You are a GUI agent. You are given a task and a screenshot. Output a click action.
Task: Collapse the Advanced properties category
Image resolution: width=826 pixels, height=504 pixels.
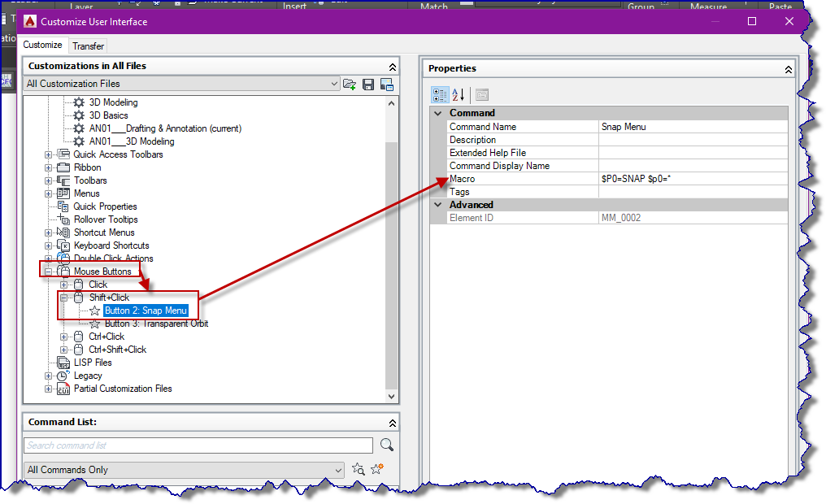coord(438,205)
